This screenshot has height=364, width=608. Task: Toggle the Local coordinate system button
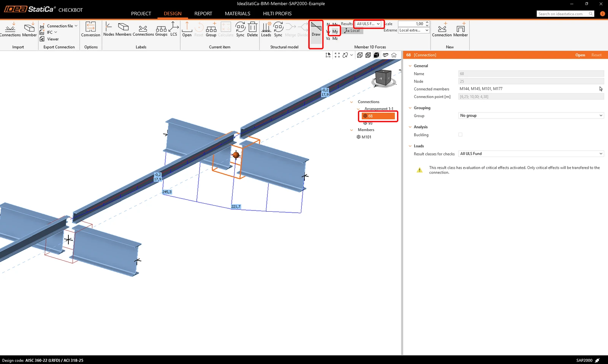point(352,30)
